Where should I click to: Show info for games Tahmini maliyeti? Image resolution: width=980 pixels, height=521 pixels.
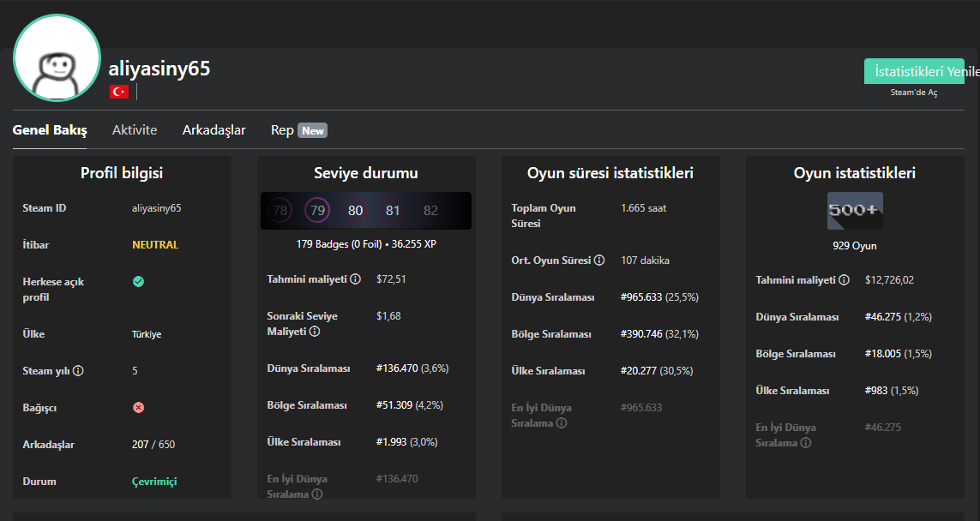click(844, 280)
